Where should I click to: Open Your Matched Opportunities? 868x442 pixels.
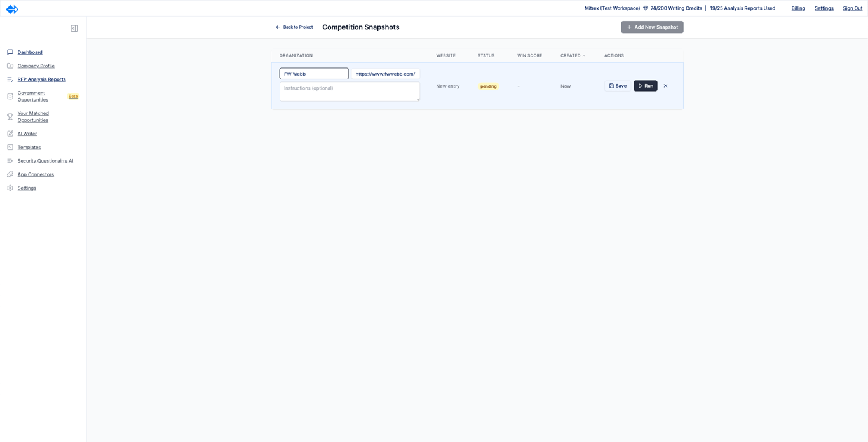[x=33, y=117]
